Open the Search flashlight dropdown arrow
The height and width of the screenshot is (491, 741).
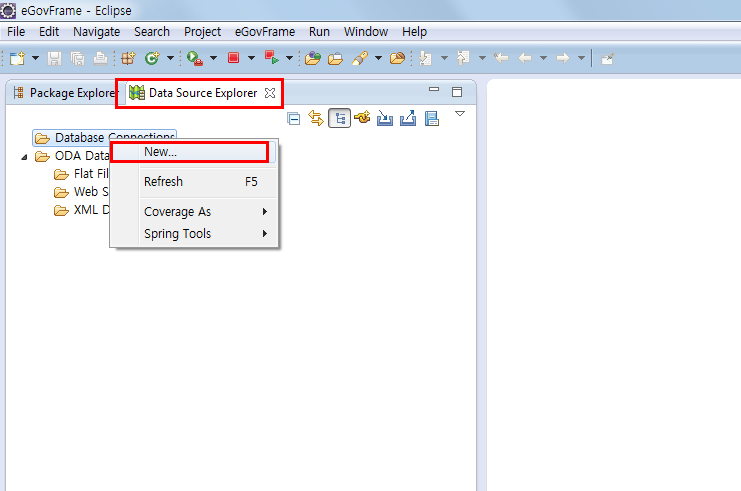tap(378, 58)
